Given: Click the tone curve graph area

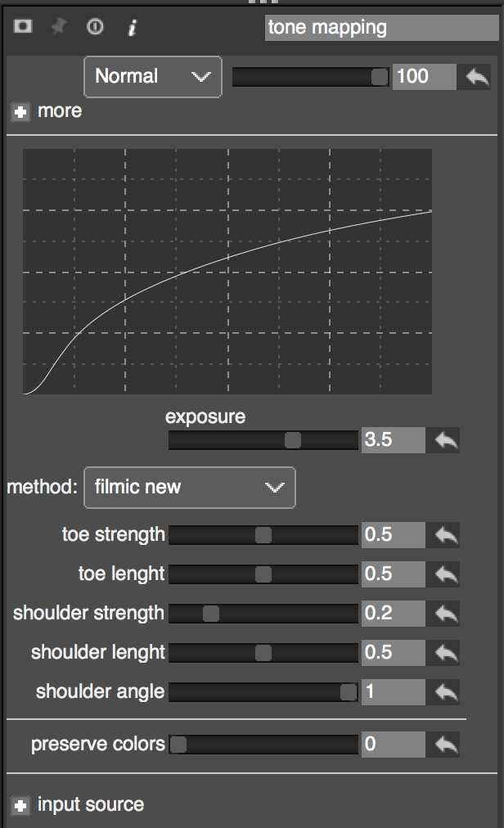Looking at the screenshot, I should 227,271.
